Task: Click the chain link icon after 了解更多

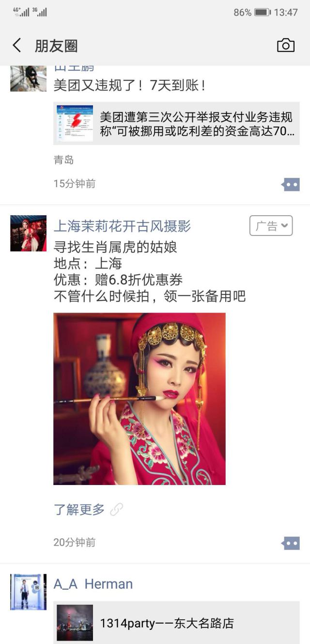Action: 116,509
